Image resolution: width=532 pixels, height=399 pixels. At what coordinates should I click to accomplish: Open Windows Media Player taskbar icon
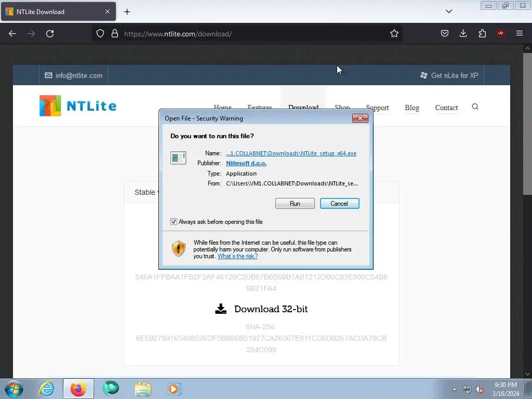click(x=175, y=389)
